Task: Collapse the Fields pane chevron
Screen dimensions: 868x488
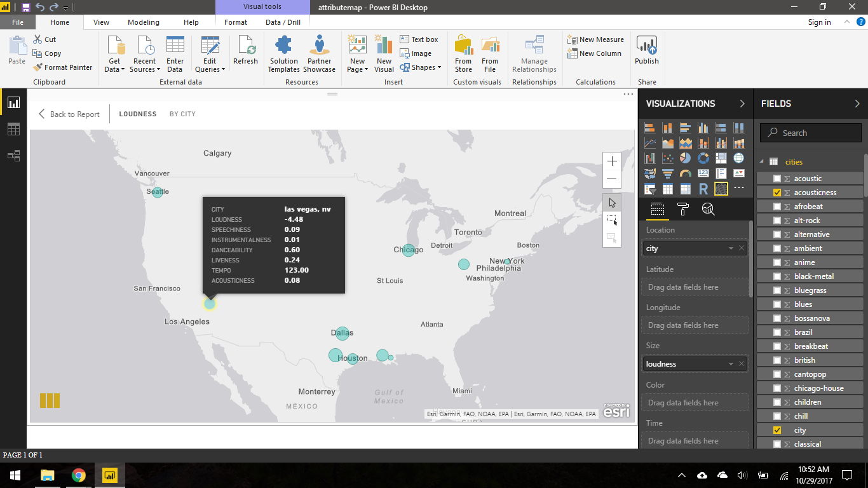Action: [x=857, y=104]
